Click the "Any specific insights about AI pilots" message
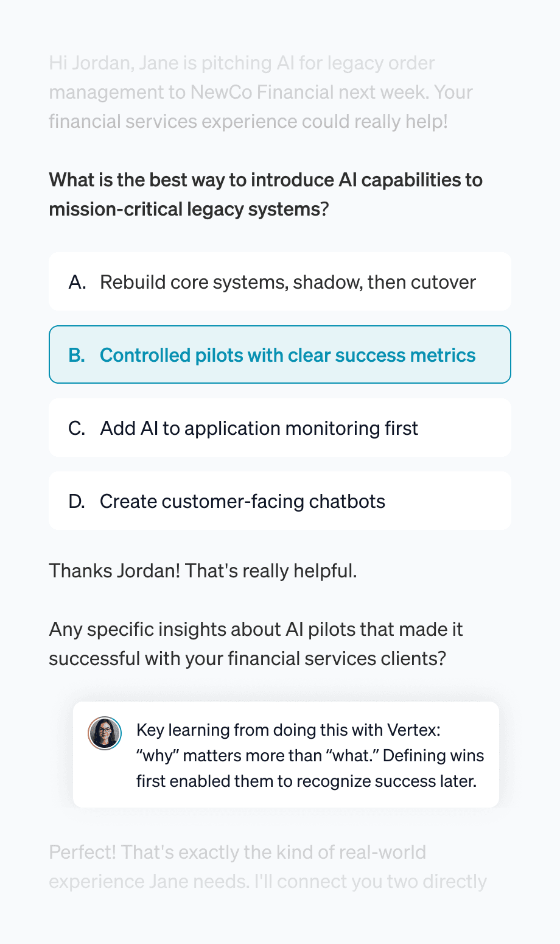The image size is (560, 944). pyautogui.click(x=256, y=644)
